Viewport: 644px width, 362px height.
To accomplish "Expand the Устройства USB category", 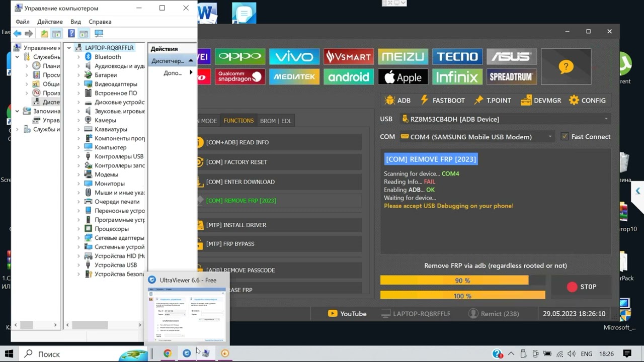I will pos(78,265).
